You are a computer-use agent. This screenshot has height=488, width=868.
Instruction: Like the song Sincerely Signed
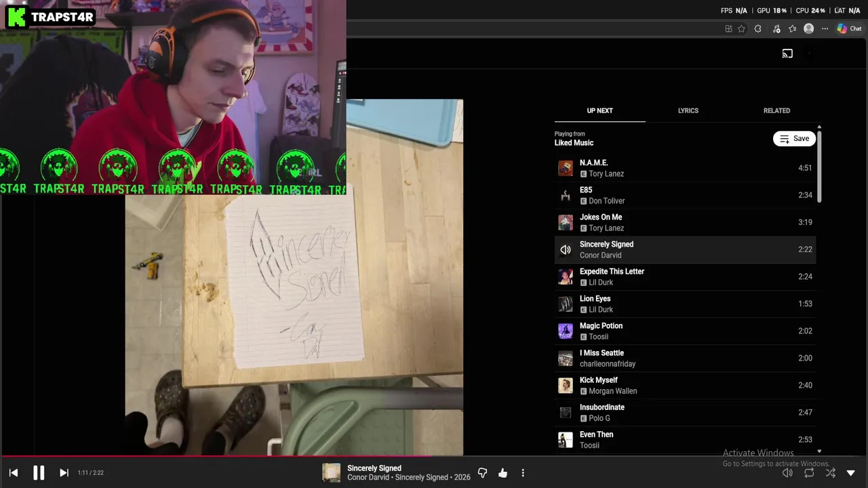502,472
